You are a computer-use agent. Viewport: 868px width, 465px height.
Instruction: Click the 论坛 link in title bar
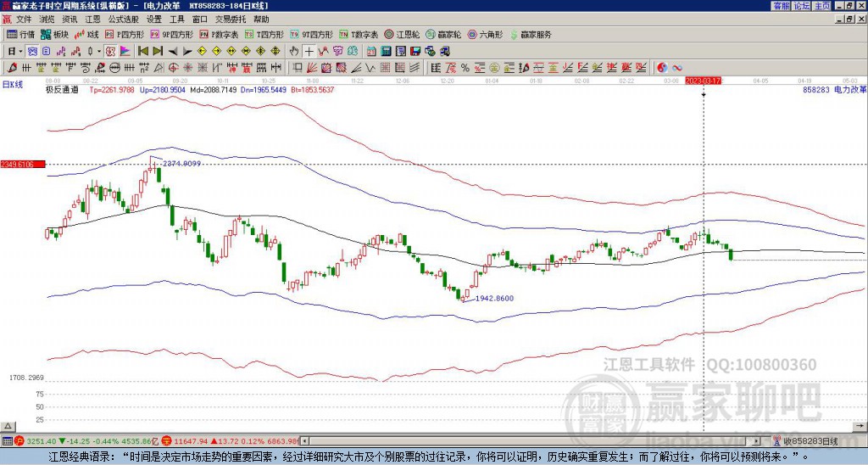point(802,6)
